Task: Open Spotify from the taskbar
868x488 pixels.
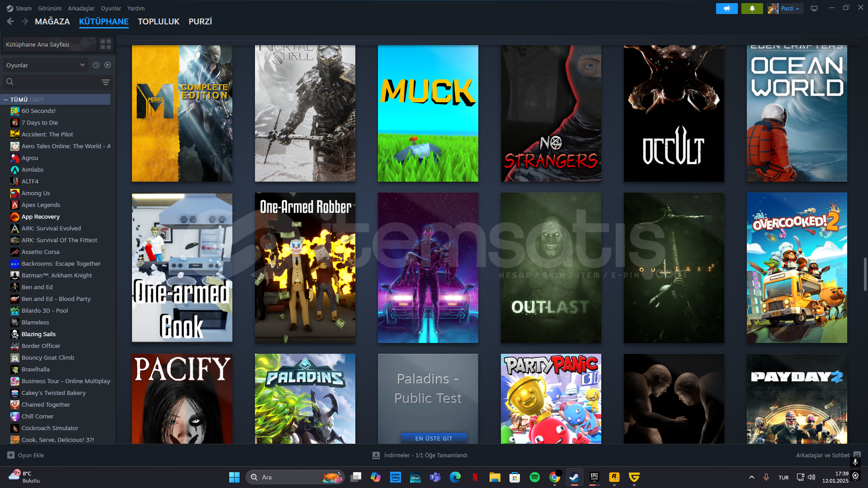Action: tap(534, 477)
